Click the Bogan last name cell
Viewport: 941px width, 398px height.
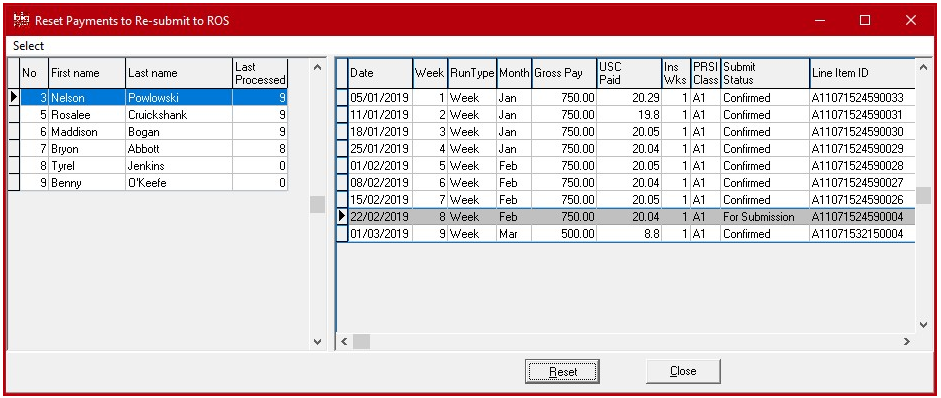(x=179, y=131)
